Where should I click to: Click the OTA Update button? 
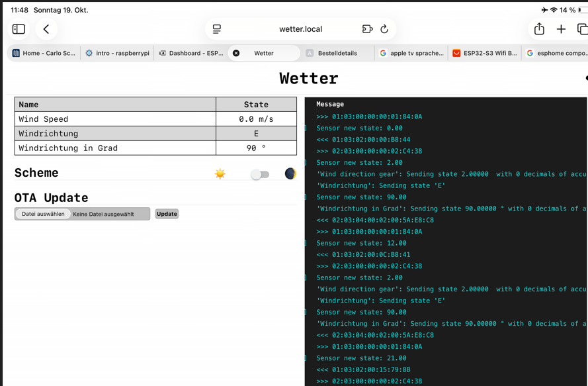167,214
